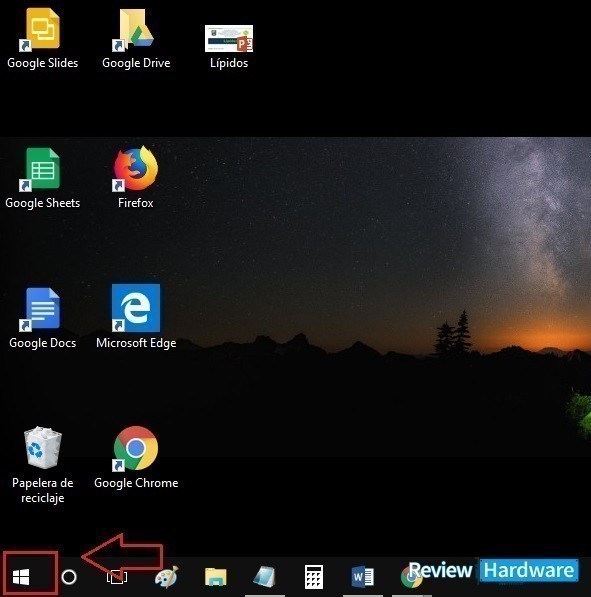
Task: Select the Google Drive desktop shortcut
Action: 136,38
